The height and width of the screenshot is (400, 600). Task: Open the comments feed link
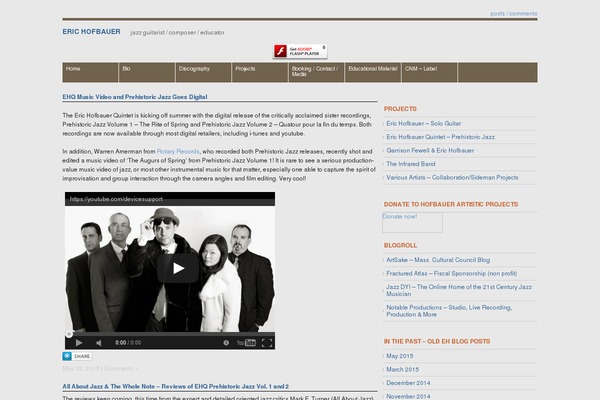coord(523,13)
